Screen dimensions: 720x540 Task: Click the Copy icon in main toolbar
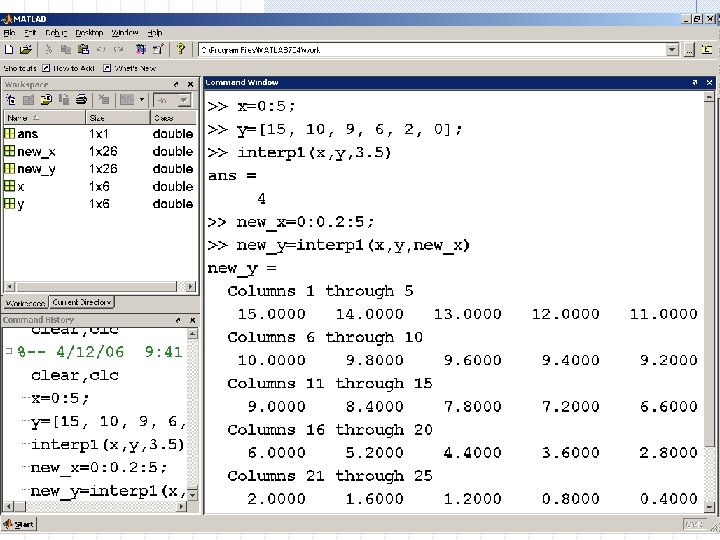coord(66,49)
